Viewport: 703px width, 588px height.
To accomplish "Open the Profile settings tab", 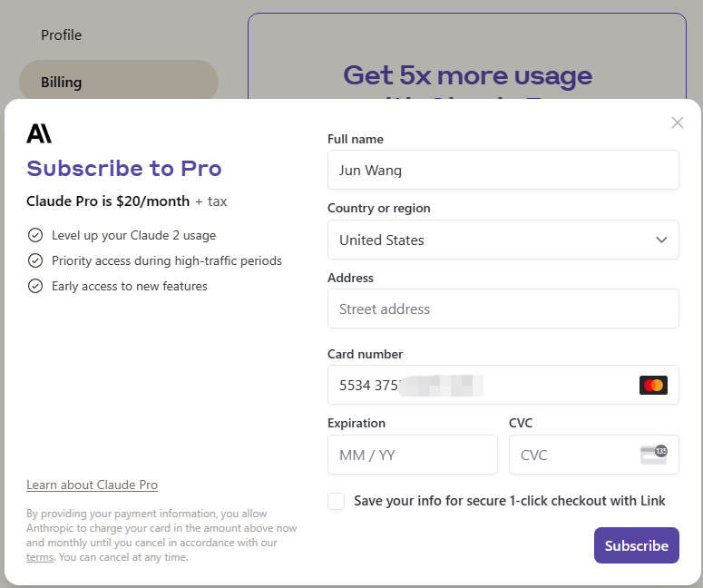I will click(62, 35).
